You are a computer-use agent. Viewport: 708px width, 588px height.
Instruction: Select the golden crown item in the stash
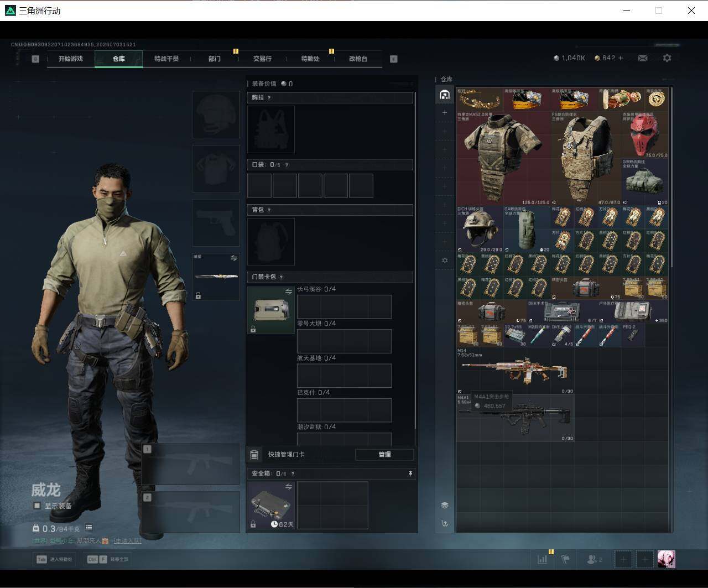(480, 100)
